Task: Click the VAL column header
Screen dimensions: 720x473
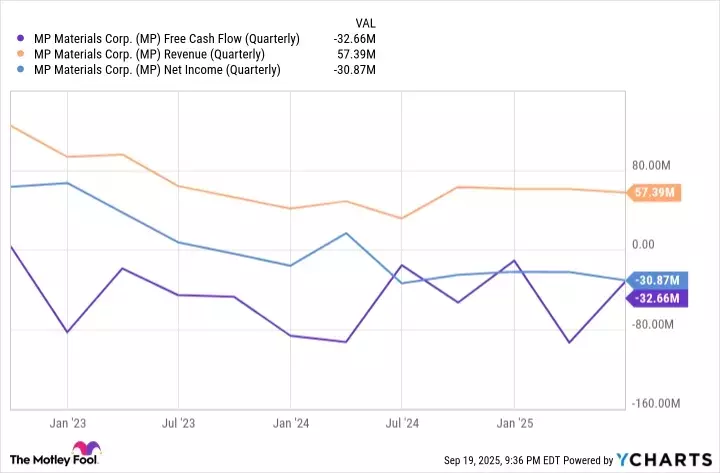Action: point(366,22)
